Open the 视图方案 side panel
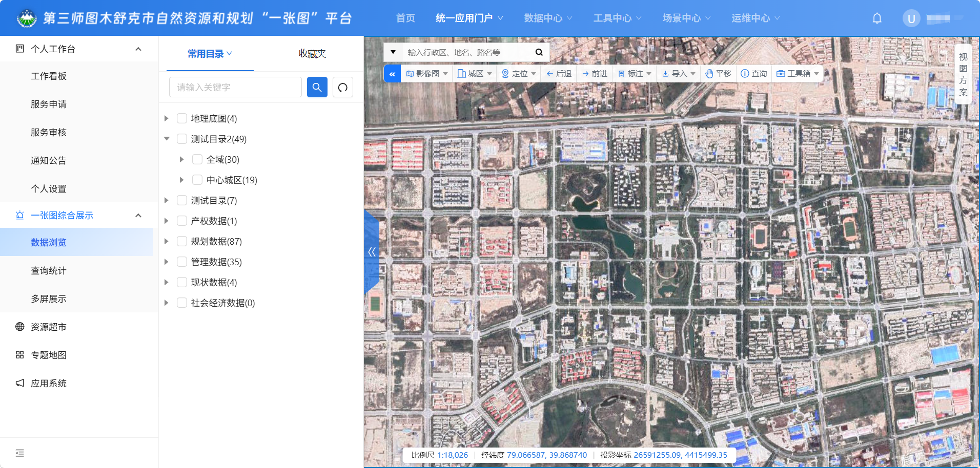 coord(963,75)
